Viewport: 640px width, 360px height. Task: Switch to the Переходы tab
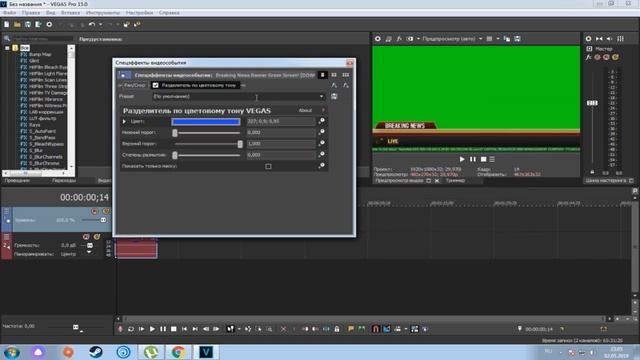pos(64,180)
